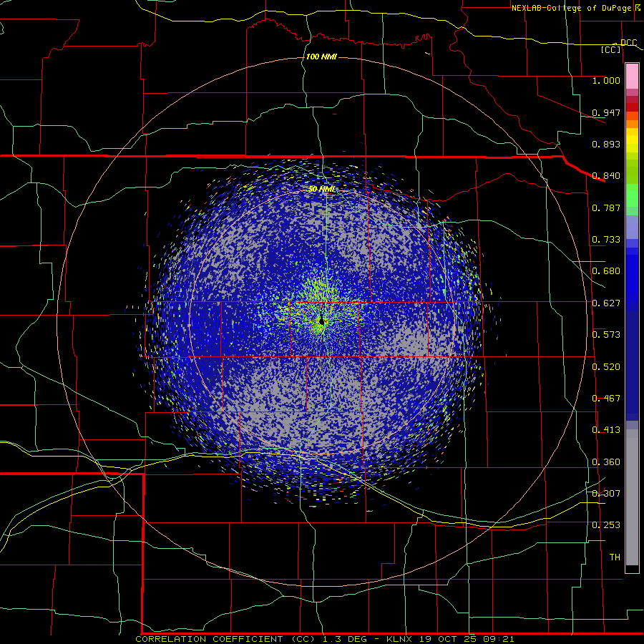Pick the red swatch on the color bar
The height and width of the screenshot is (644, 644).
click(x=632, y=107)
